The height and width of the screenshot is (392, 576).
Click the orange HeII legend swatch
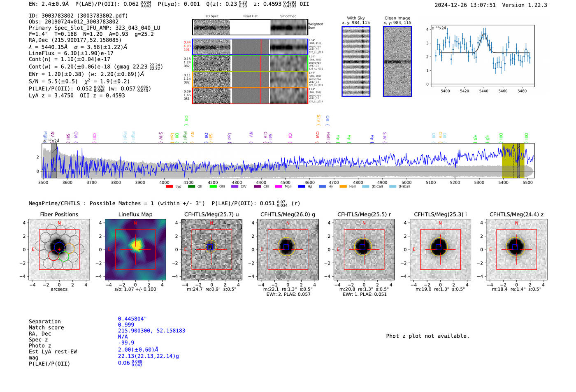(343, 187)
